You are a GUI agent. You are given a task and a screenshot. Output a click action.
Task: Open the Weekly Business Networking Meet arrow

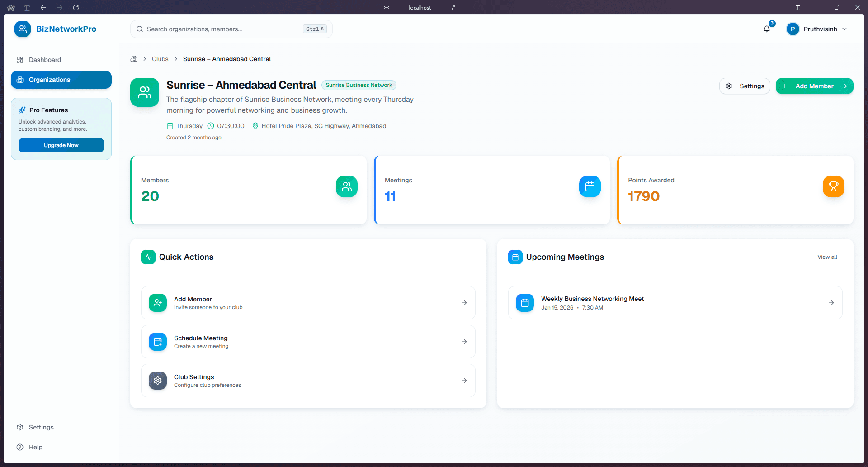tap(832, 303)
